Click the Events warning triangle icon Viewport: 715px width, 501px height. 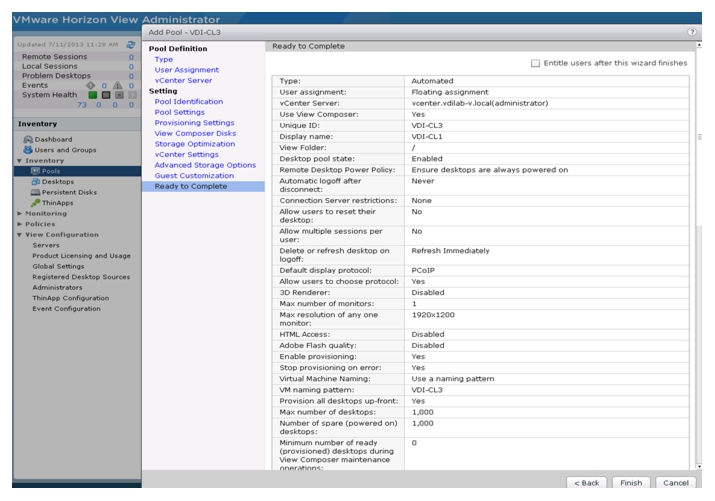click(118, 85)
